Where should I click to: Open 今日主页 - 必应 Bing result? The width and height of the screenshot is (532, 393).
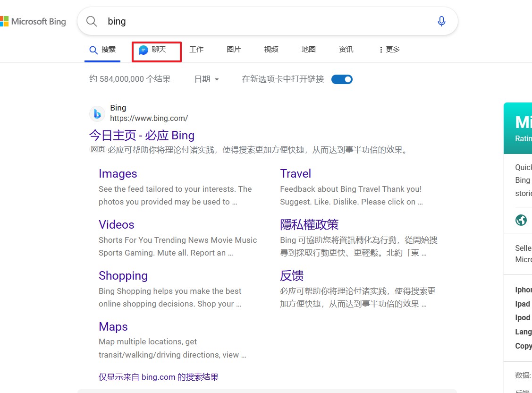coord(142,136)
